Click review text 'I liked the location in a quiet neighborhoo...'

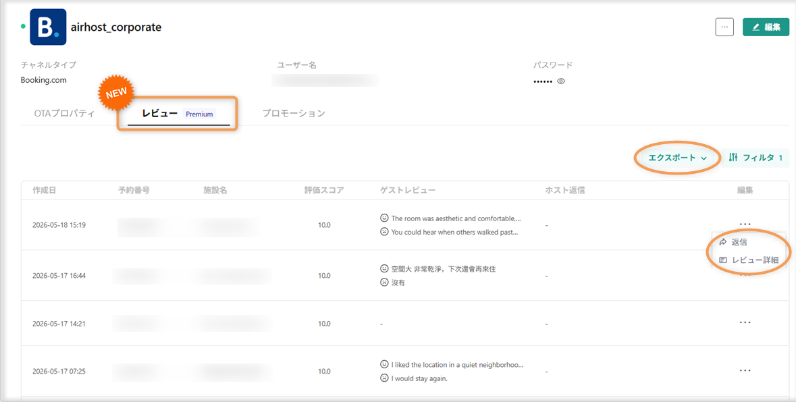pos(457,365)
